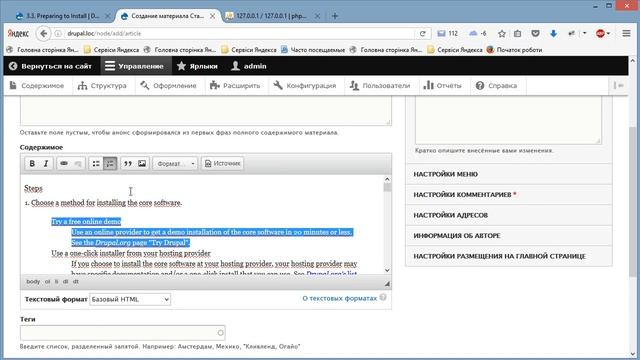Expand Настройки размещения на главной странице

[509, 256]
